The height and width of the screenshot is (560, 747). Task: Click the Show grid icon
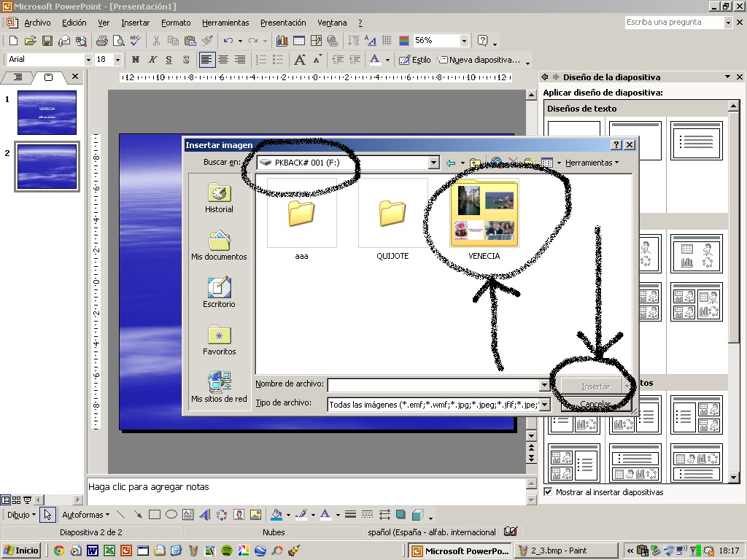[387, 41]
